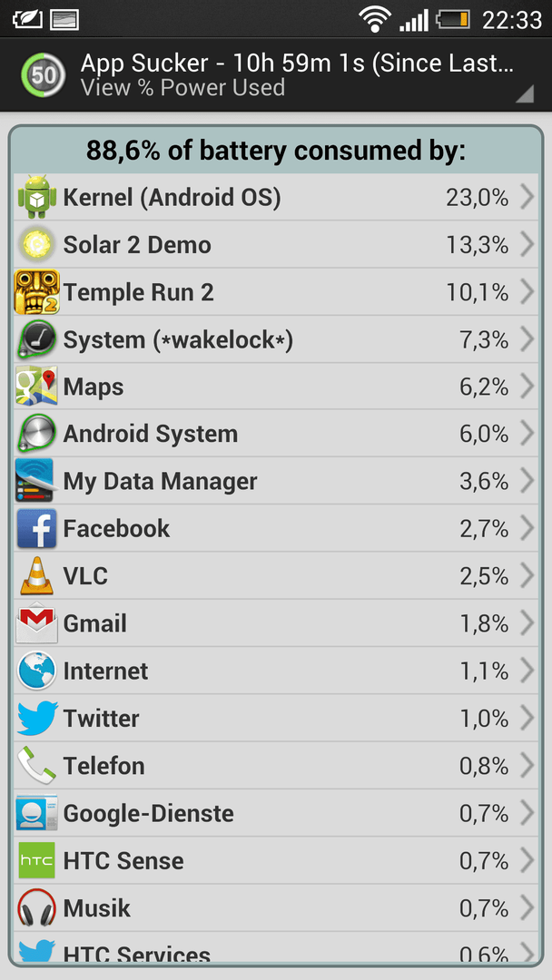Tap the Maps app icon

pos(37,387)
